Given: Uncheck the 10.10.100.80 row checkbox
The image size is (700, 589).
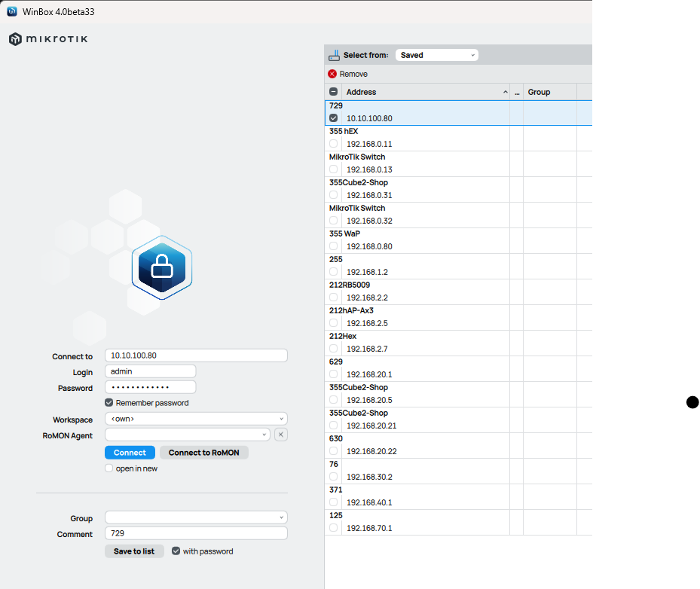Looking at the screenshot, I should (x=334, y=118).
